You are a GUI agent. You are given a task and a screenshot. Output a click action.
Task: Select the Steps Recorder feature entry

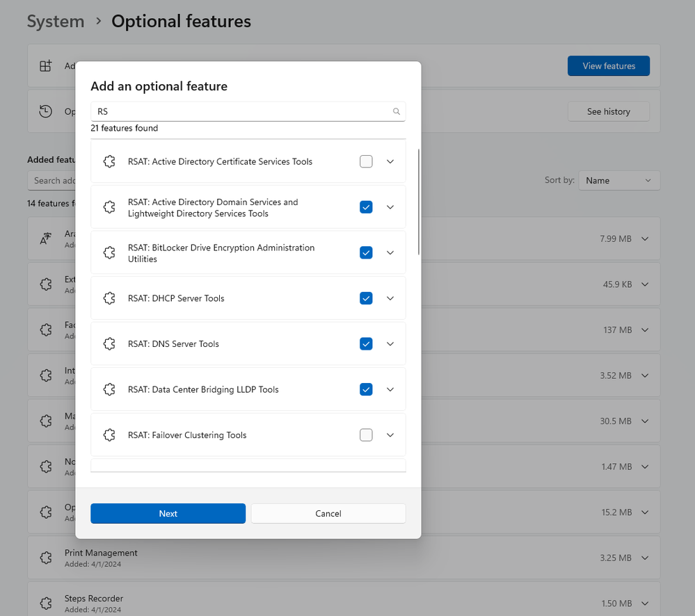point(344,599)
